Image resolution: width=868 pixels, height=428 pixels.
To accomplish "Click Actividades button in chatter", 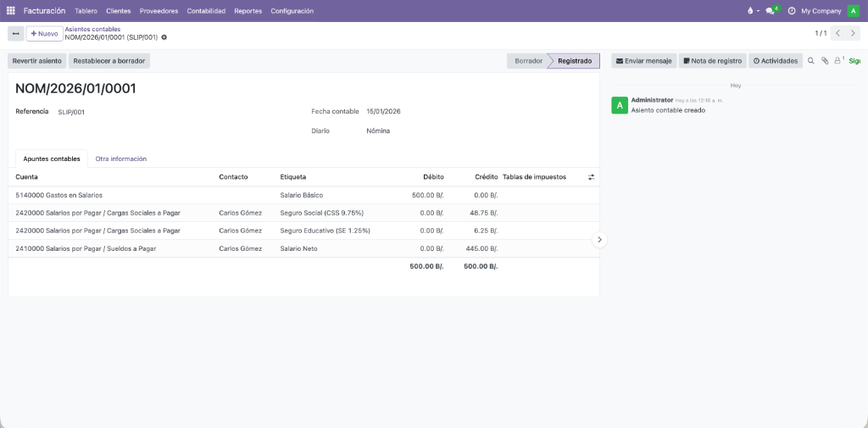I will [x=776, y=61].
